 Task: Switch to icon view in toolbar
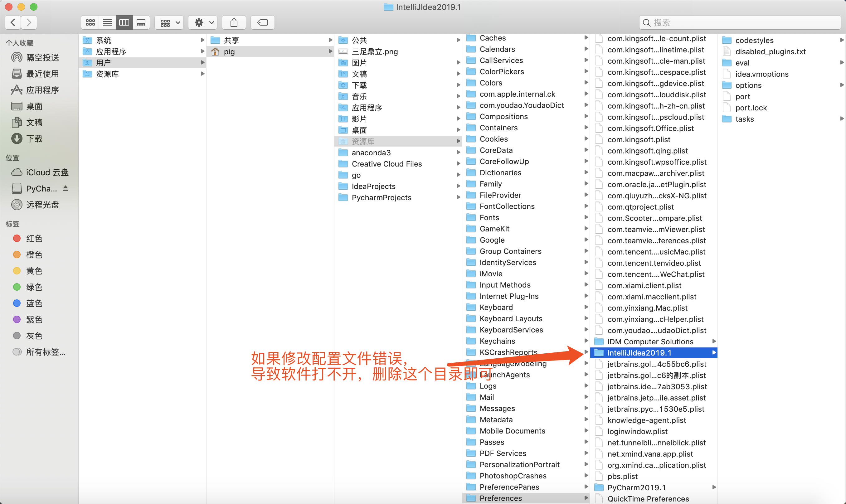click(x=90, y=22)
